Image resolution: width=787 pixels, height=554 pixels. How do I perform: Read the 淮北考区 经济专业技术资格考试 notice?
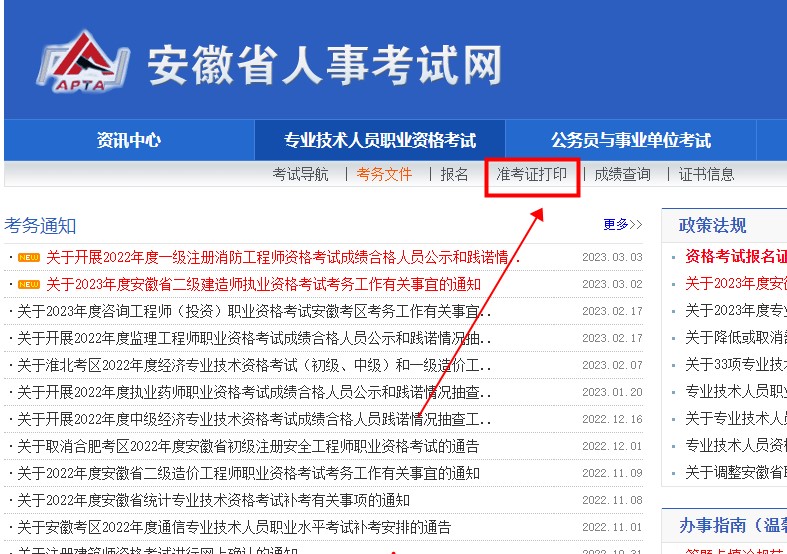click(x=250, y=365)
